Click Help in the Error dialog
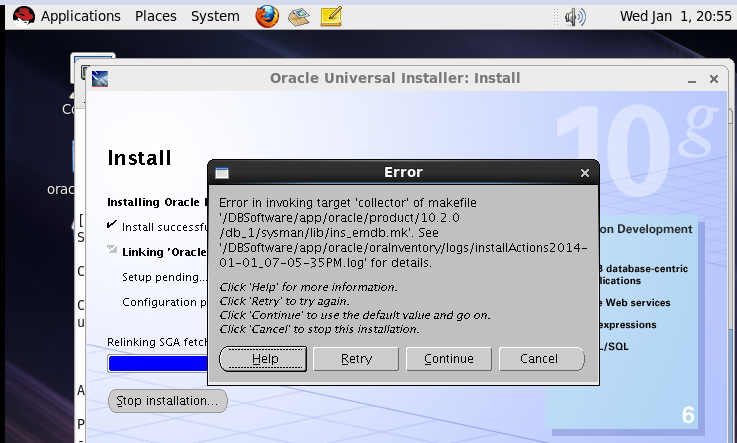737x443 pixels. [x=263, y=359]
